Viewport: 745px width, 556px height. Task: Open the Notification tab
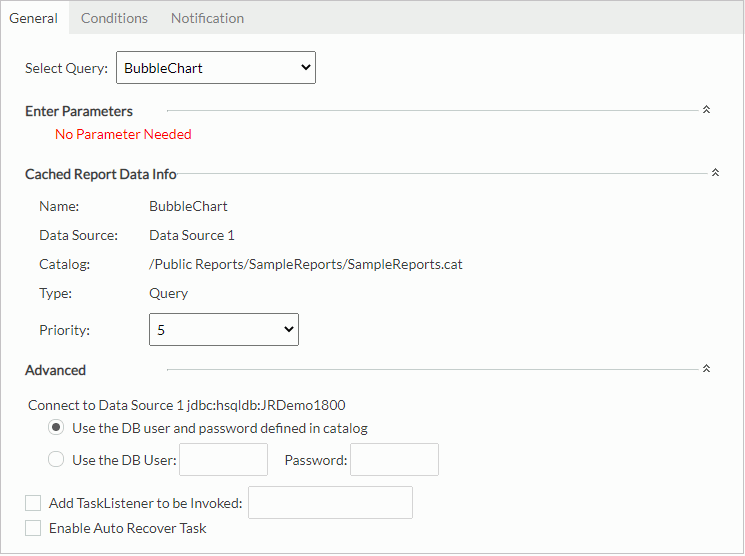tap(207, 18)
